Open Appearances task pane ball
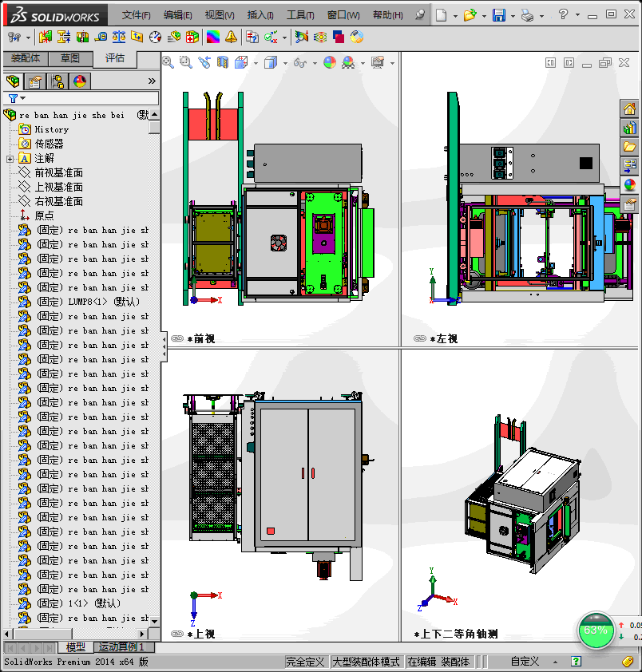 (629, 185)
